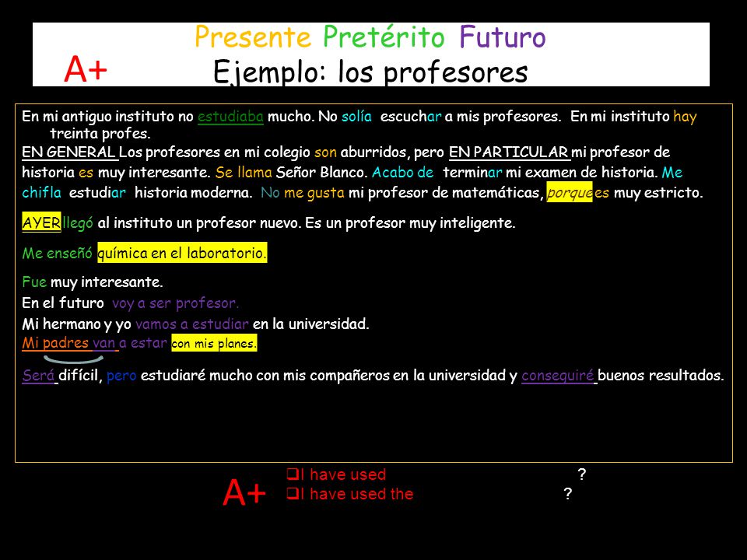Select the green phrase 'Me enseñó'

[57, 253]
